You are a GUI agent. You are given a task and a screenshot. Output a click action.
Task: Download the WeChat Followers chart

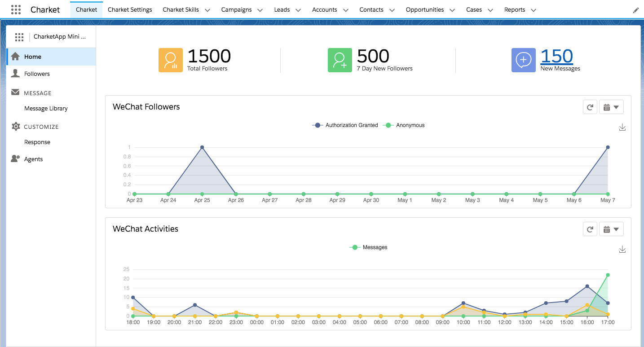622,127
